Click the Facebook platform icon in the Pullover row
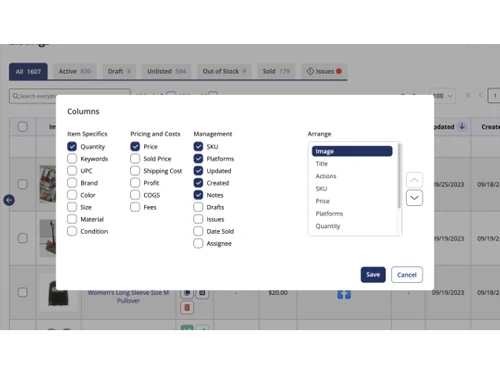 point(344,295)
